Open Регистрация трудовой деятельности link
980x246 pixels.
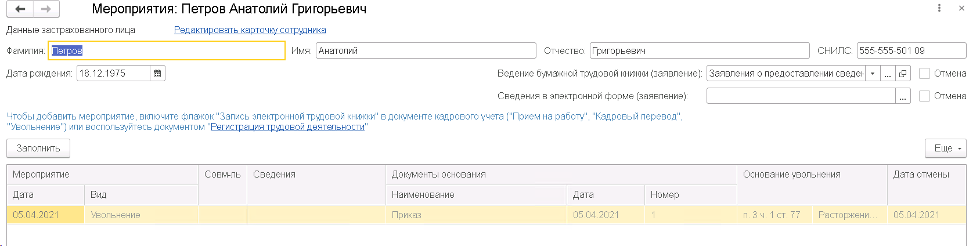click(x=287, y=127)
